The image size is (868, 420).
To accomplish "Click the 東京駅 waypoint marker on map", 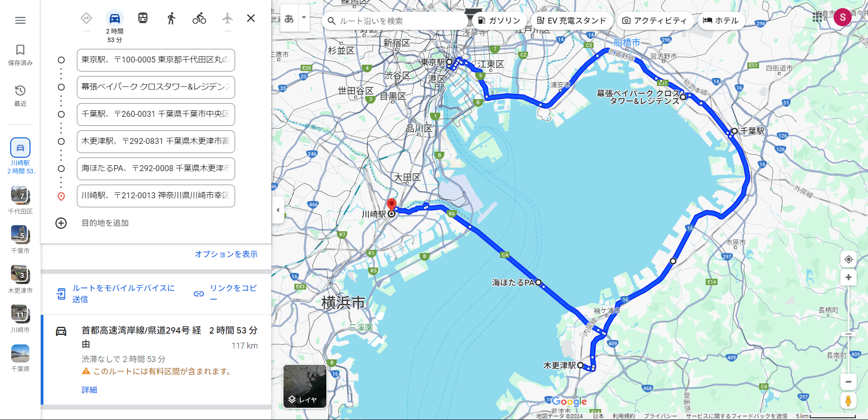I will click(449, 62).
